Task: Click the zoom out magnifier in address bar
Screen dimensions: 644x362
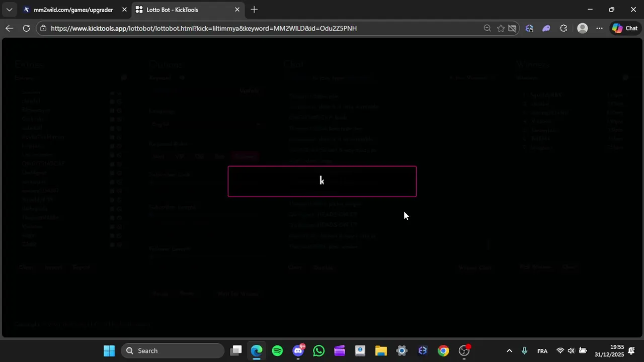Action: [x=487, y=28]
